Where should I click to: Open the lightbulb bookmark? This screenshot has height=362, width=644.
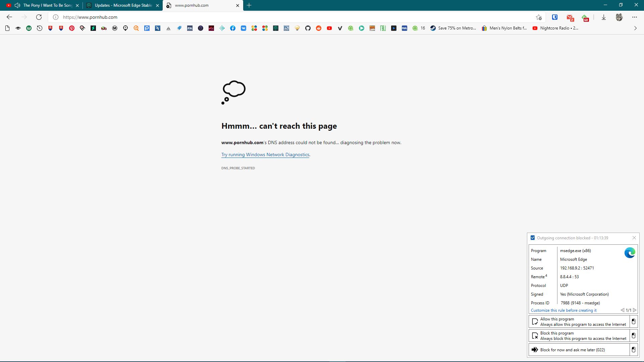pos(297,28)
